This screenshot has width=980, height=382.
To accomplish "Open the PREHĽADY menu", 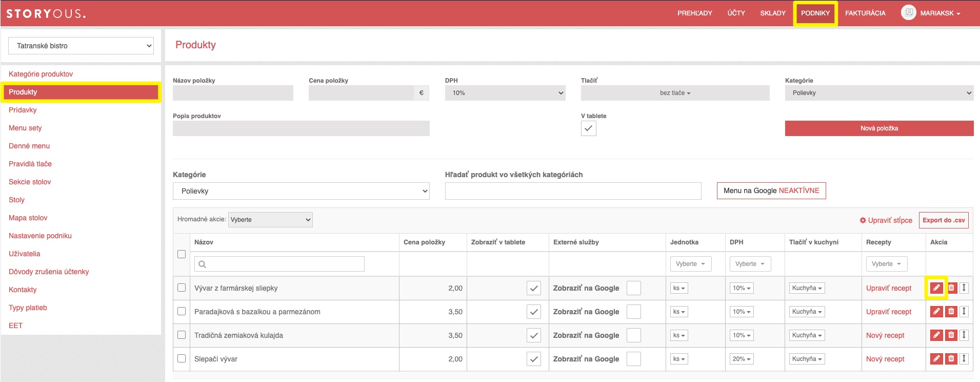I will 695,13.
